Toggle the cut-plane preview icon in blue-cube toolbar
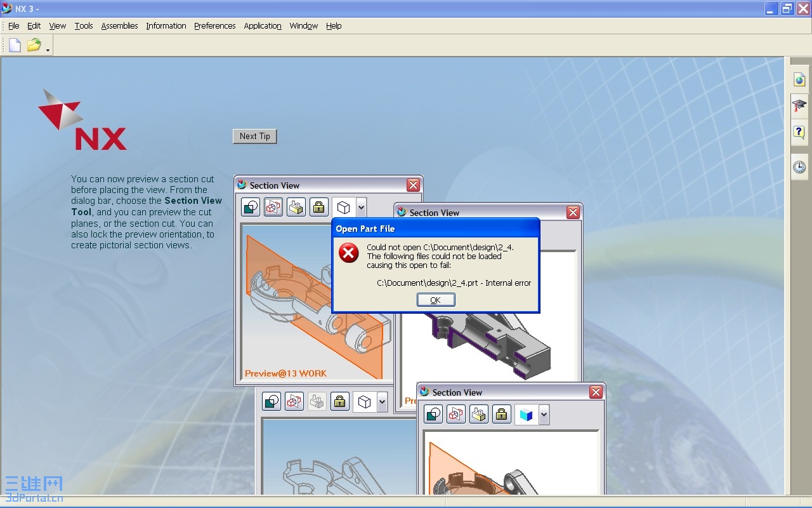 [x=456, y=415]
